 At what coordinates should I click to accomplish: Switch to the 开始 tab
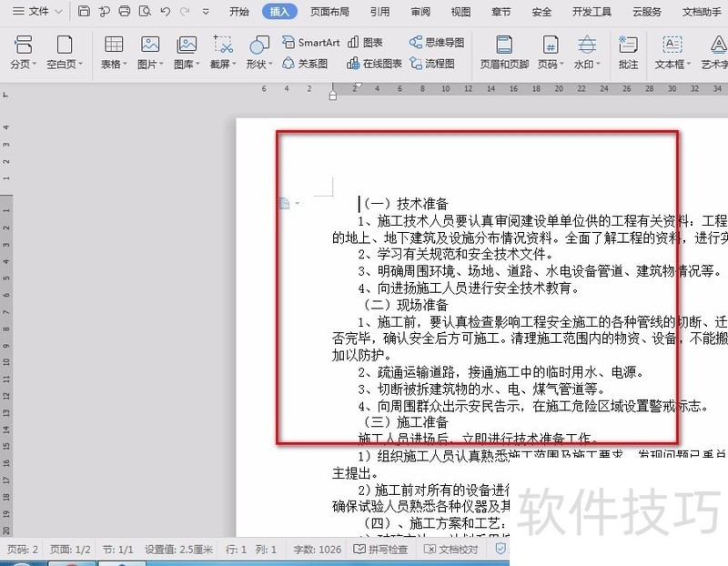[239, 12]
